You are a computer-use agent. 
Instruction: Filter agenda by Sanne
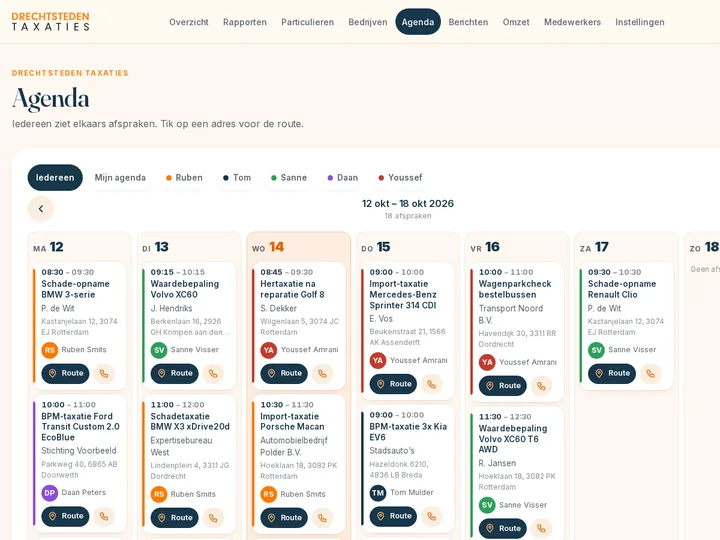click(289, 178)
